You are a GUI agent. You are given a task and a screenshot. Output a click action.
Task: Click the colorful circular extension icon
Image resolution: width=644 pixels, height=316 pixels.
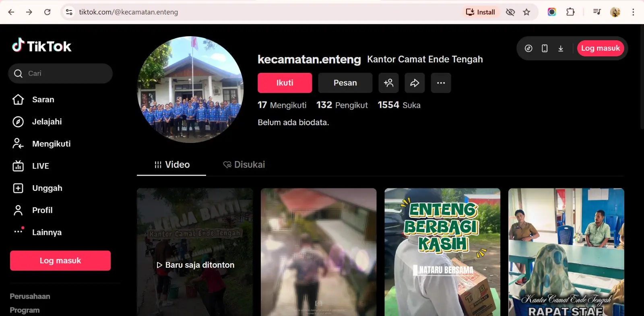[552, 12]
